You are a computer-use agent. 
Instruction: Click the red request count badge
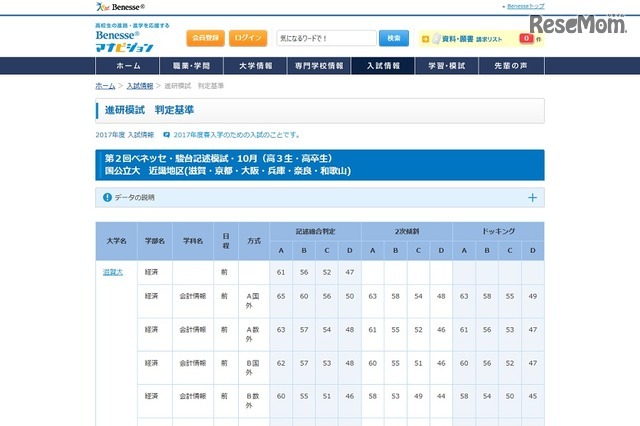526,38
